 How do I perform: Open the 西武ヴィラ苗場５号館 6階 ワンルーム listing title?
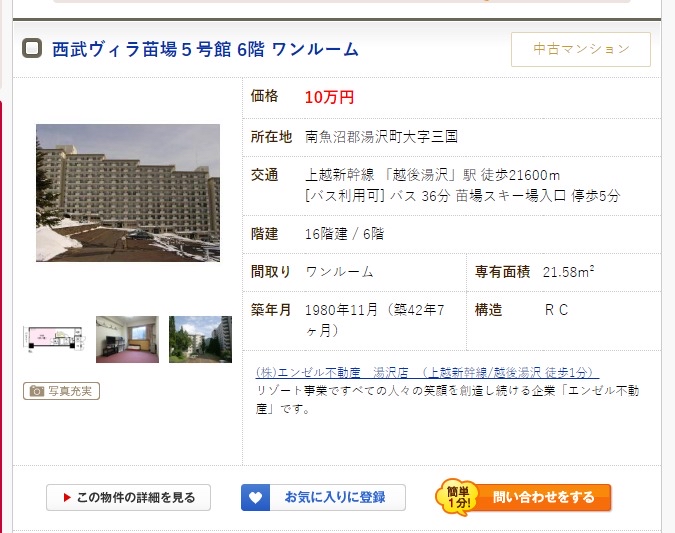pyautogui.click(x=205, y=49)
